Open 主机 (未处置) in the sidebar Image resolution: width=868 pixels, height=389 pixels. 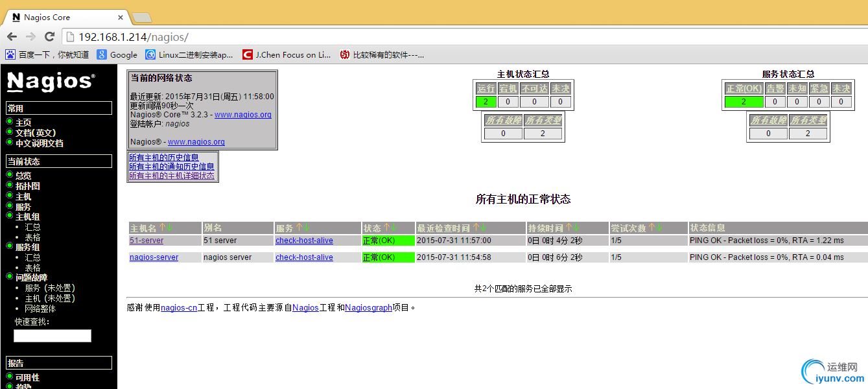pos(50,298)
